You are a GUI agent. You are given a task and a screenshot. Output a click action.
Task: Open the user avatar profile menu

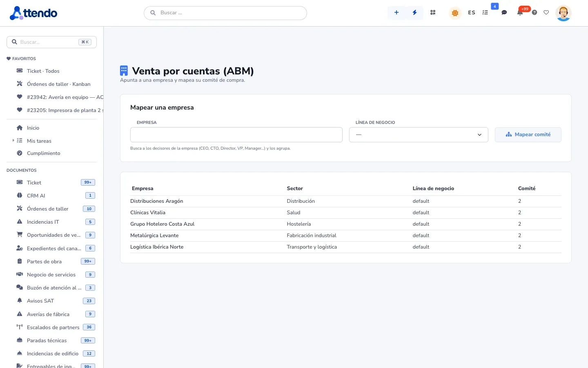563,13
